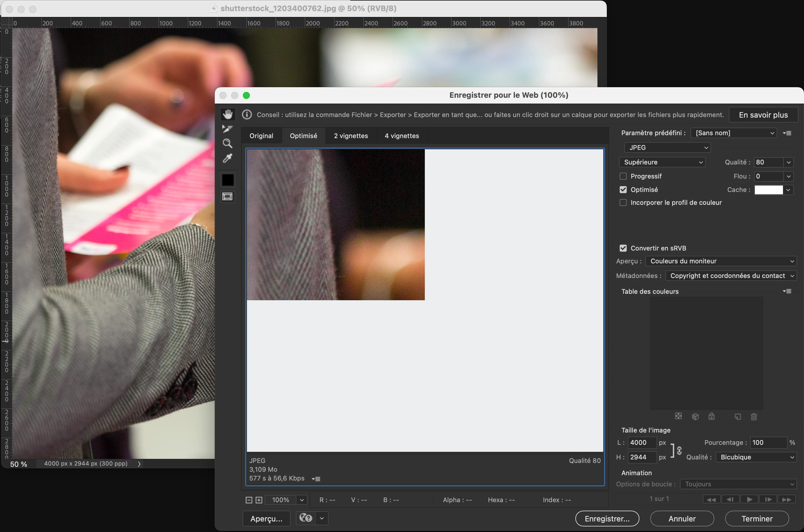Enable the Progressif checkbox
Screen dimensions: 804x532
tap(623, 176)
